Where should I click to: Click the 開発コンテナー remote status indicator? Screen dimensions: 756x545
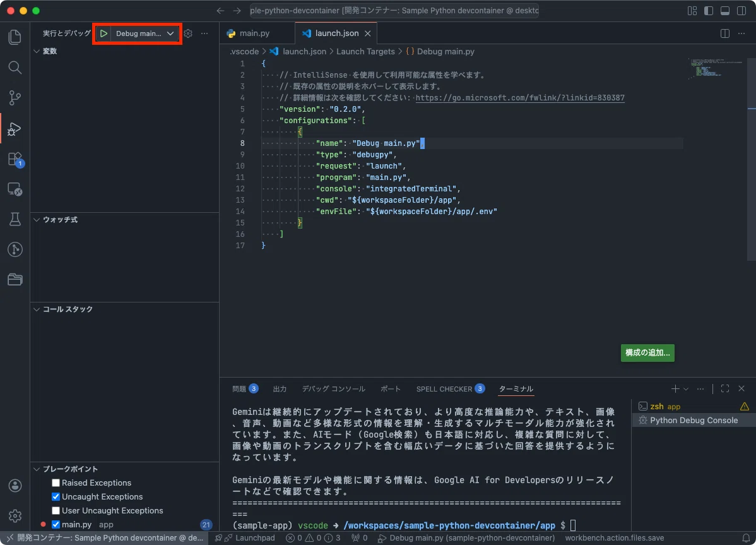(105, 538)
